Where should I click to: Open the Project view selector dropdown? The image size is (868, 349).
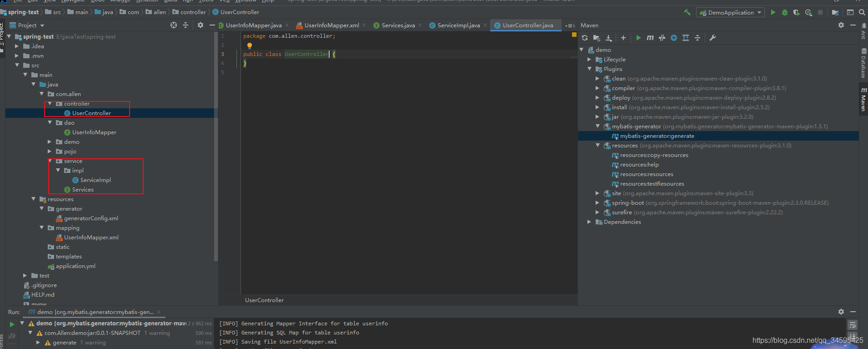click(27, 25)
